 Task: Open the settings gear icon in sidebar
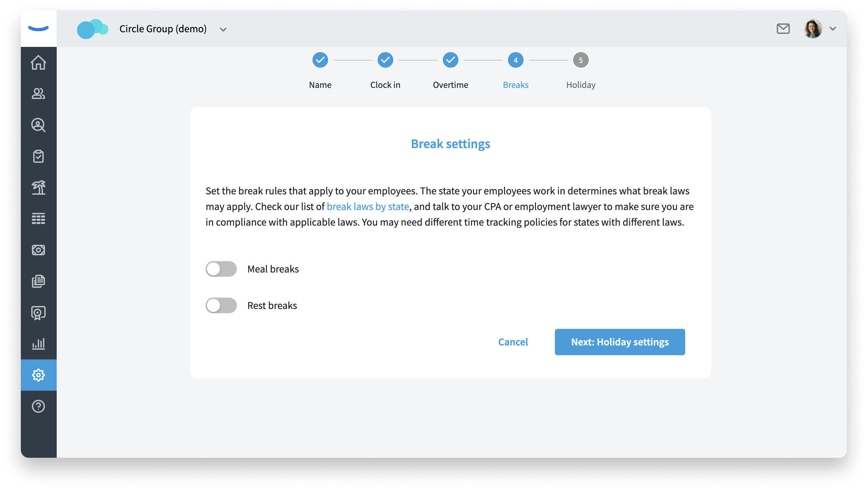pyautogui.click(x=38, y=375)
